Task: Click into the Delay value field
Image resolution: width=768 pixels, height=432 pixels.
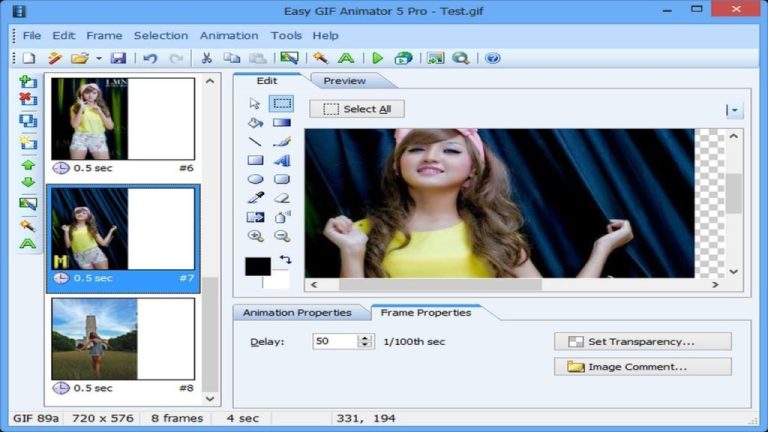Action: 335,341
